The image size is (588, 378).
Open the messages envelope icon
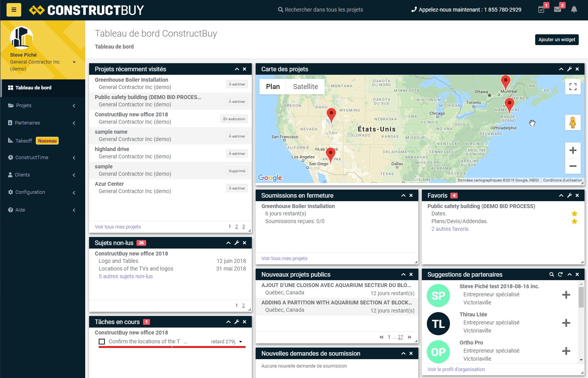point(558,9)
